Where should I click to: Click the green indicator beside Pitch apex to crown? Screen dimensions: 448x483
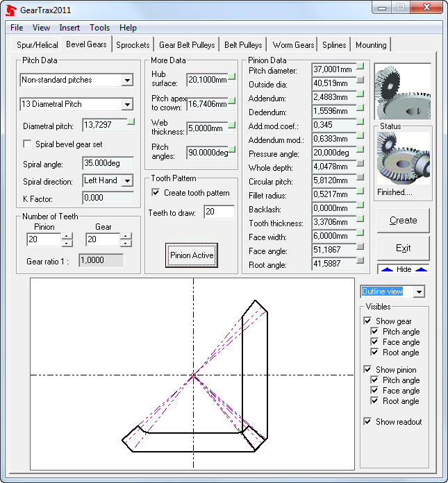(231, 101)
